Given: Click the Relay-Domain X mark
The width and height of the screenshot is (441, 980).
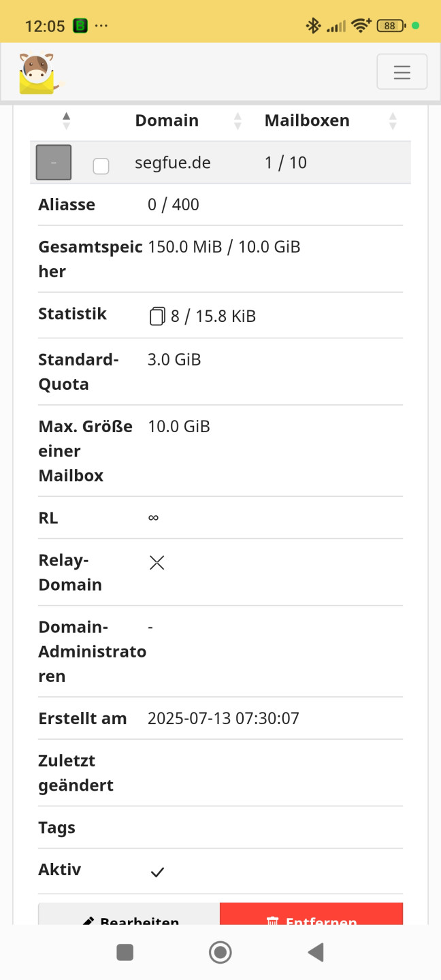Looking at the screenshot, I should [157, 563].
